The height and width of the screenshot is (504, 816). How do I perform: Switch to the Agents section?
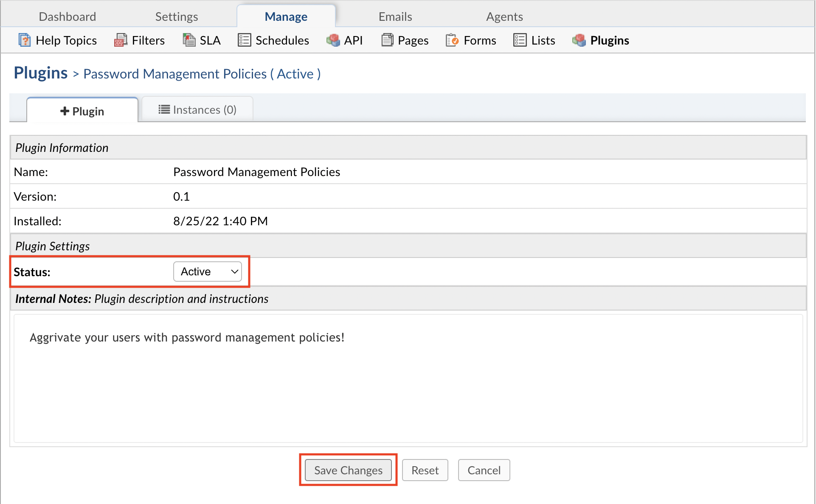[504, 16]
